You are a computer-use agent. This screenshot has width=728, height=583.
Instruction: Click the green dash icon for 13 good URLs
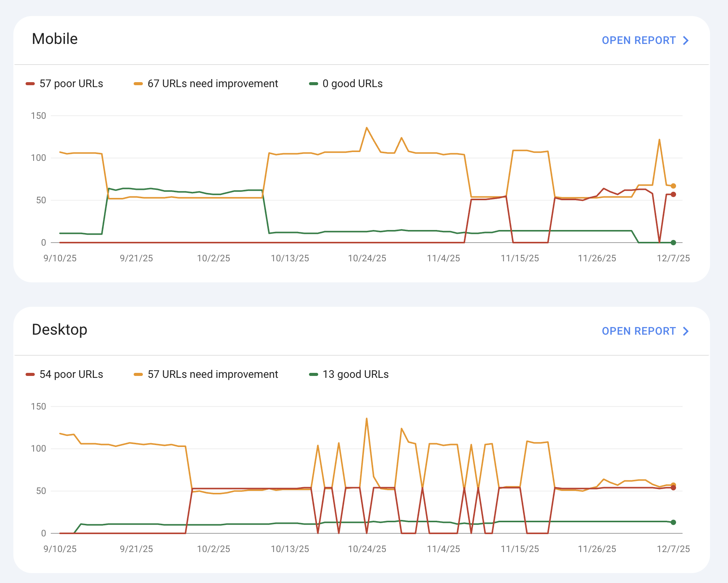tap(313, 374)
